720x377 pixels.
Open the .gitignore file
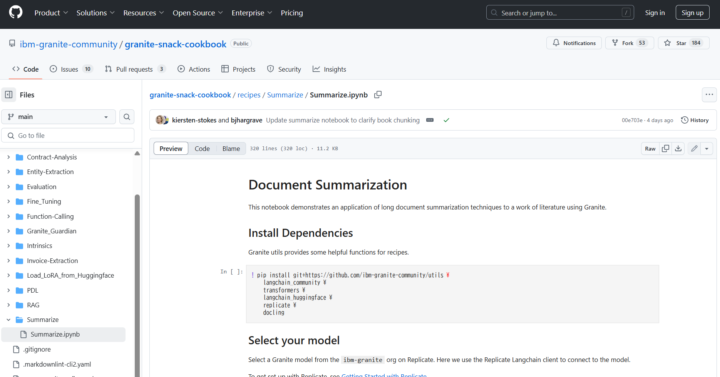(37, 349)
